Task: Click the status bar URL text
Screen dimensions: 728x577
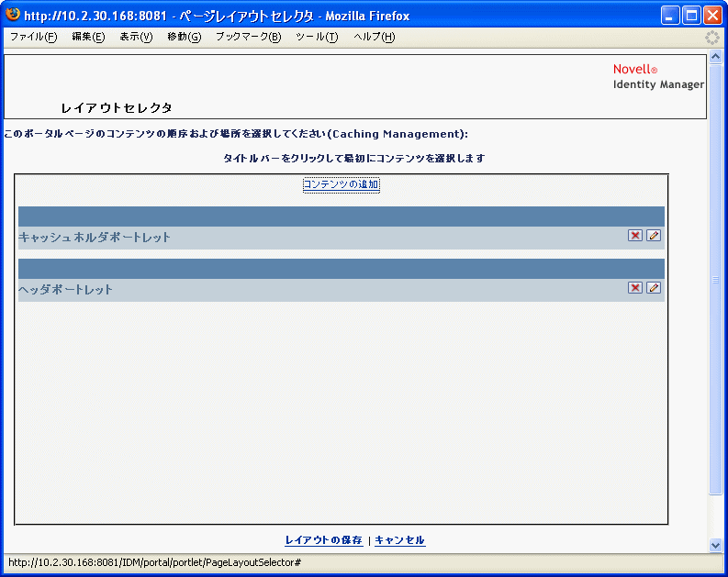Action: pyautogui.click(x=154, y=562)
